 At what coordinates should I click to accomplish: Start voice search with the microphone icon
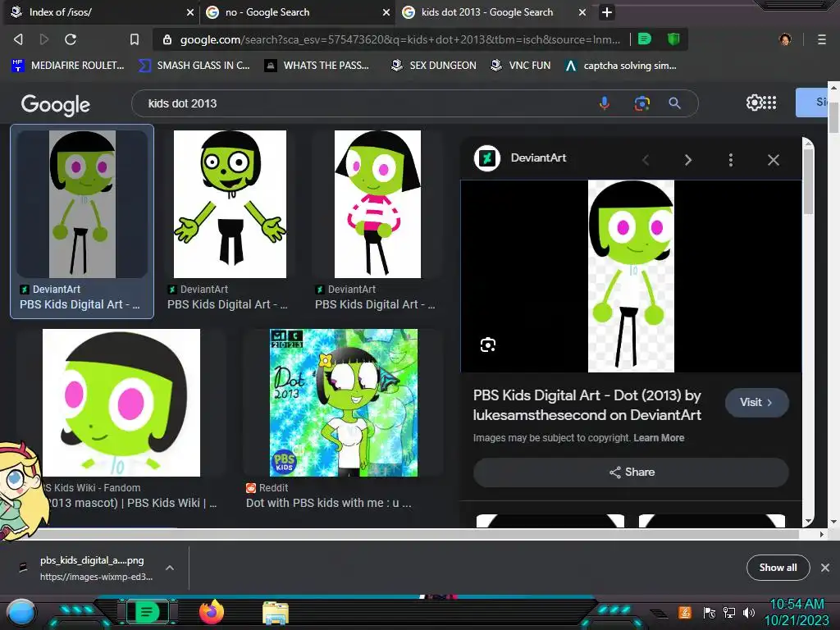[605, 103]
